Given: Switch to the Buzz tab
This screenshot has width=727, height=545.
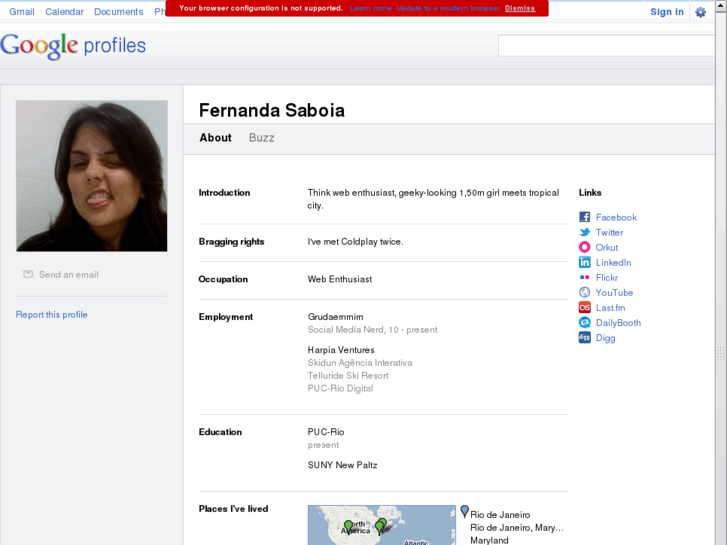Looking at the screenshot, I should pos(261,138).
